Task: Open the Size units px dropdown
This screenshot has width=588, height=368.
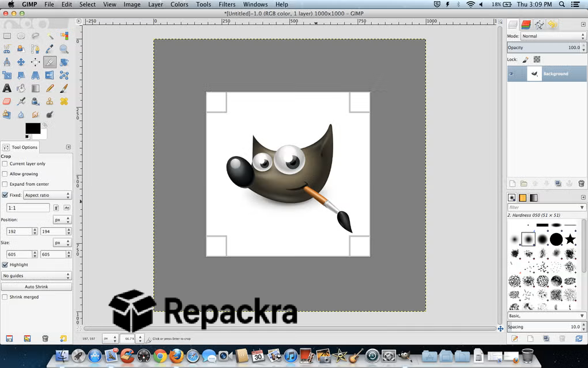Action: (62, 243)
